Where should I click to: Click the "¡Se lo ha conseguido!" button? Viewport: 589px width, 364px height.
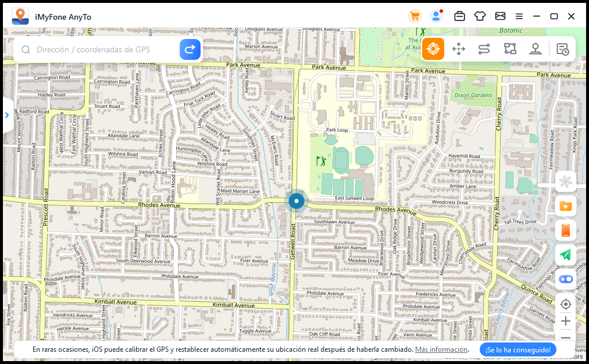pyautogui.click(x=518, y=349)
